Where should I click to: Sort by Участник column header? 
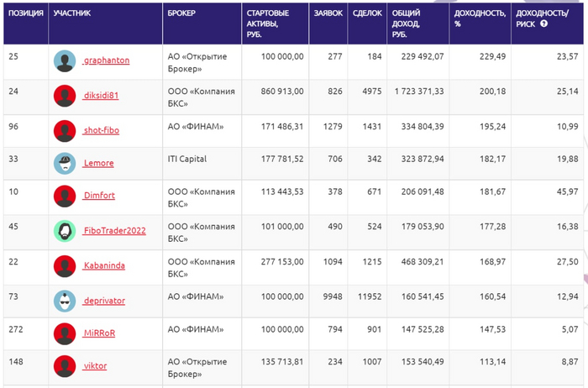tap(71, 13)
